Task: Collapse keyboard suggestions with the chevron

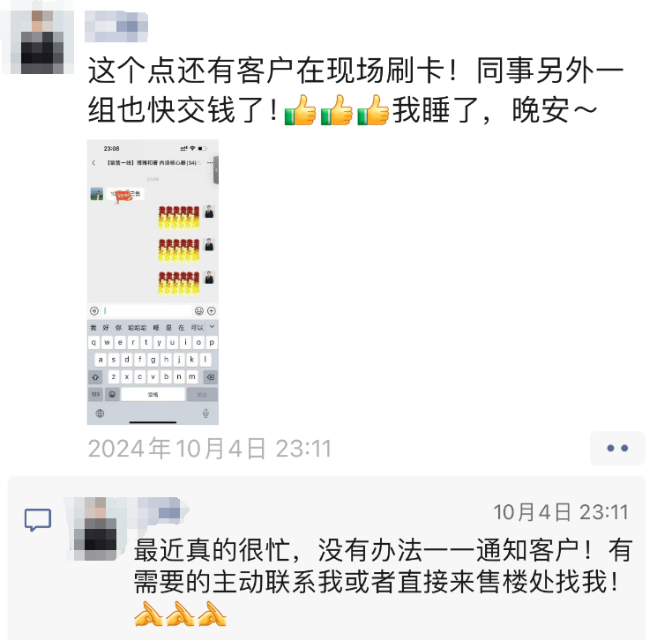Action: (x=212, y=327)
